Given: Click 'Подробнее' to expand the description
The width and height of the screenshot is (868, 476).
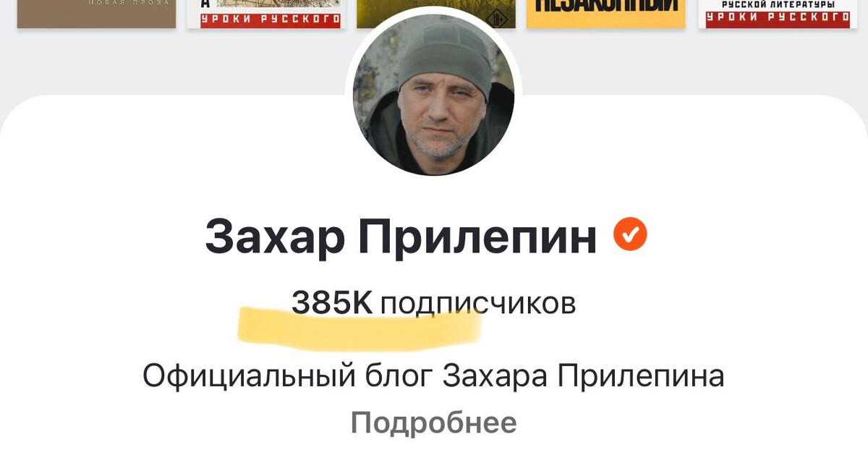Looking at the screenshot, I should [x=433, y=422].
